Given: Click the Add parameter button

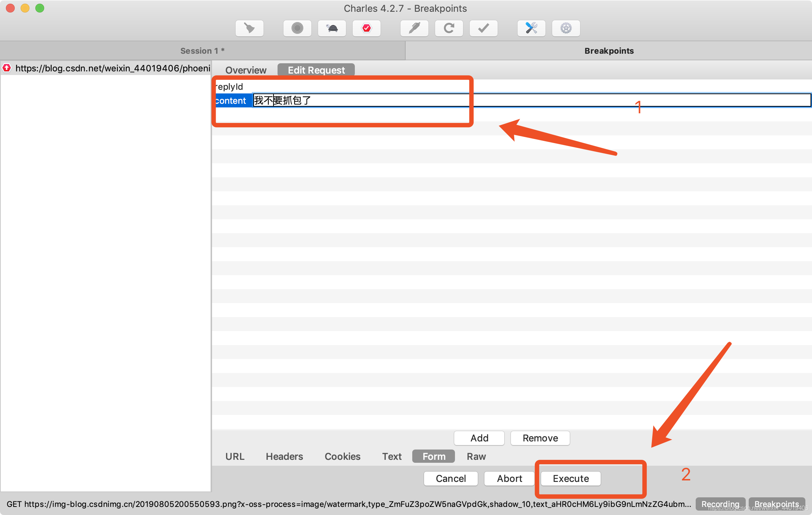Looking at the screenshot, I should [479, 437].
